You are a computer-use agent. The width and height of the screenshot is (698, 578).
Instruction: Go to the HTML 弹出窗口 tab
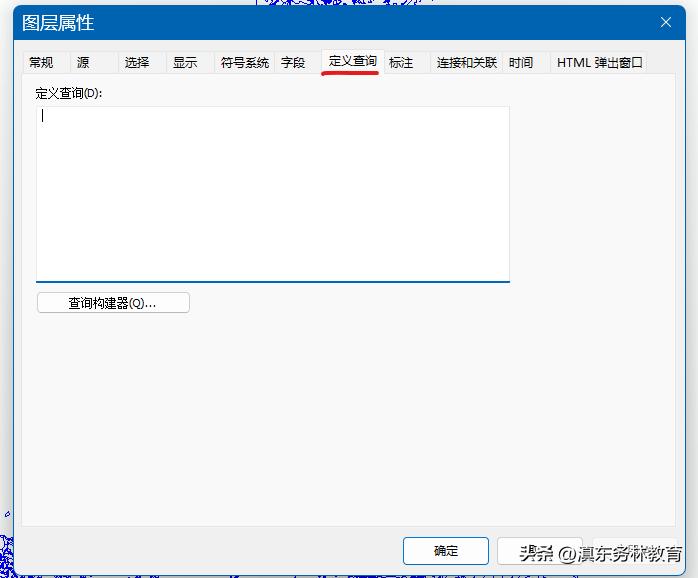point(599,63)
